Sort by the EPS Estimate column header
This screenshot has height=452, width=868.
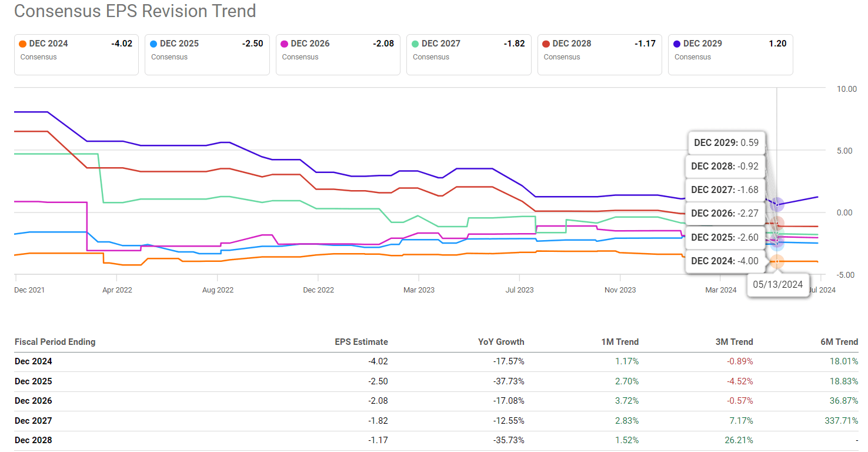coord(361,342)
